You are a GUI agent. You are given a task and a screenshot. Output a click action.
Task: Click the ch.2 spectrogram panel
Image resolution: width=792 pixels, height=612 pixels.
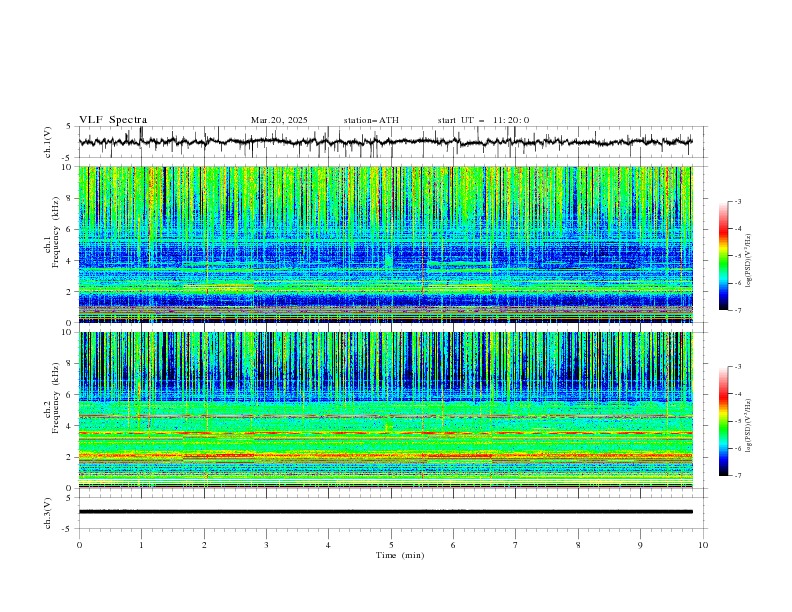(386, 410)
